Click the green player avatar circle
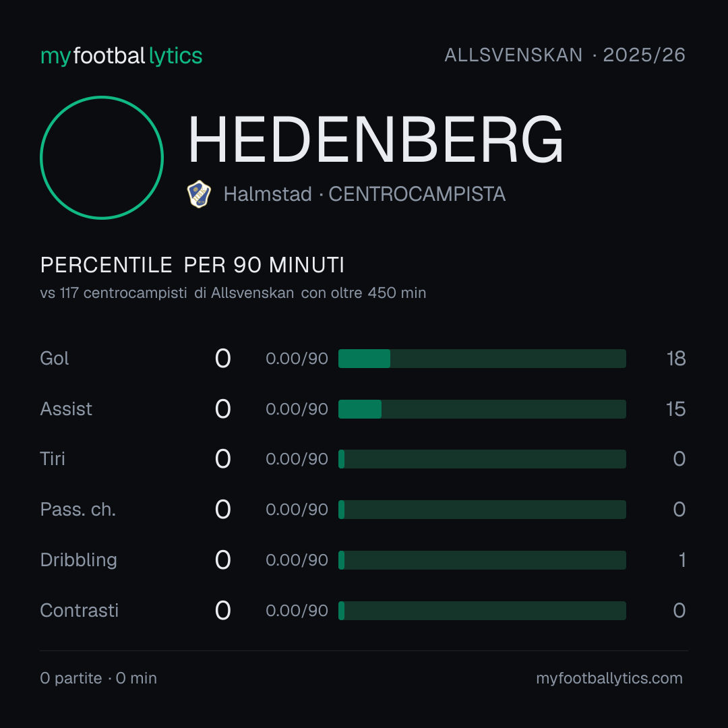The width and height of the screenshot is (728, 728). [102, 157]
